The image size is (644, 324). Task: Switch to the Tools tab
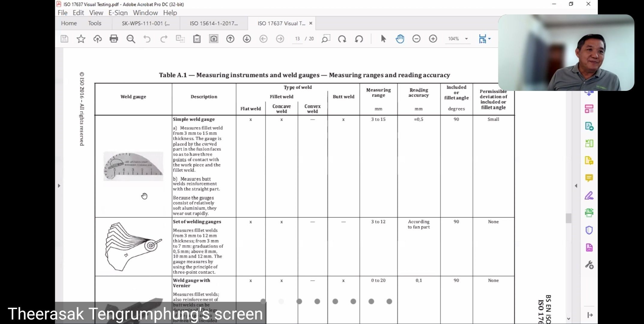pos(95,23)
